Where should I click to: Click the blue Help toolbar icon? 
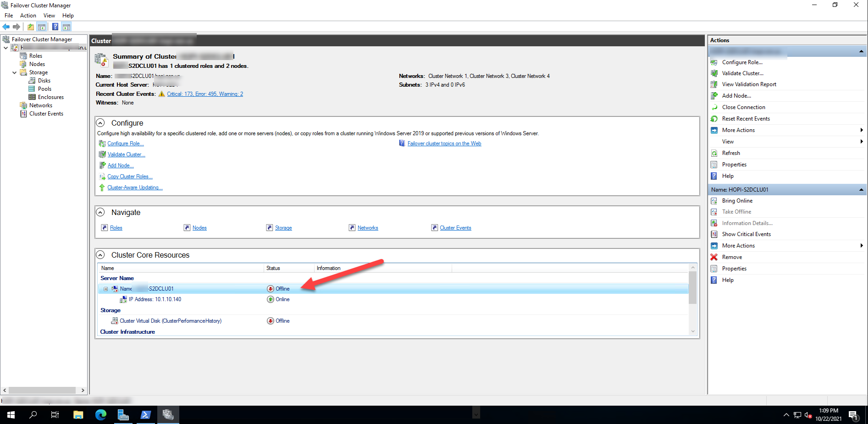55,27
